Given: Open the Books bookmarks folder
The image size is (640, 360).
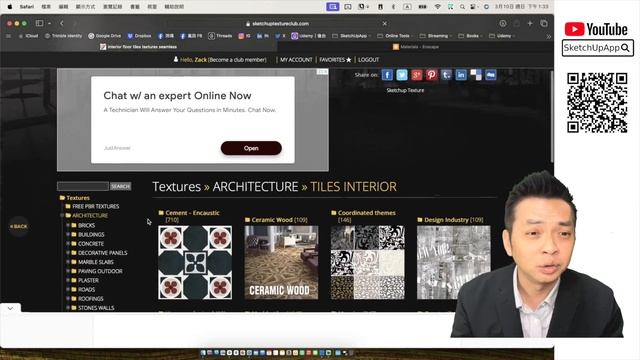Looking at the screenshot, I should (471, 36).
